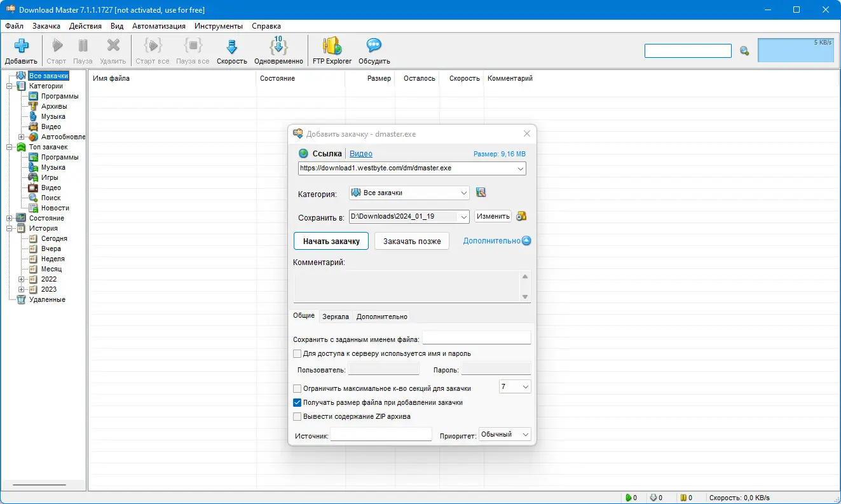Click the folder icon next to Изменить button
The height and width of the screenshot is (504, 841).
point(521,216)
